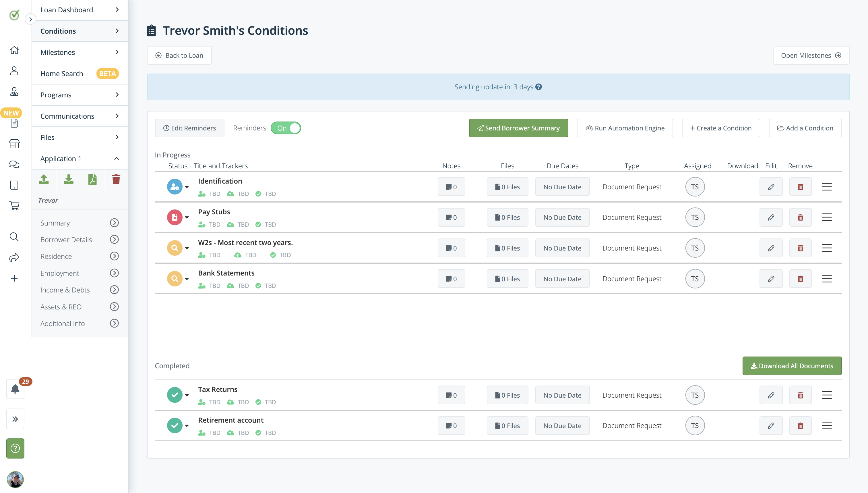Open Borrower Details section

click(80, 239)
